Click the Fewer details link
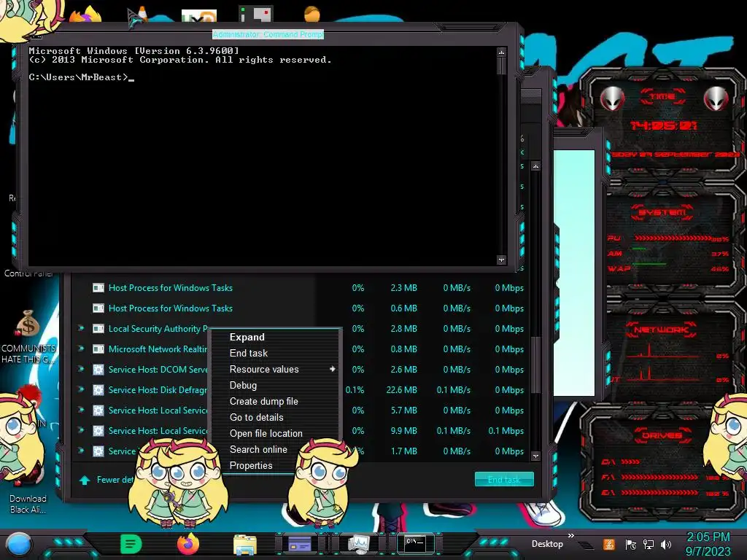The height and width of the screenshot is (560, 747). (115, 480)
